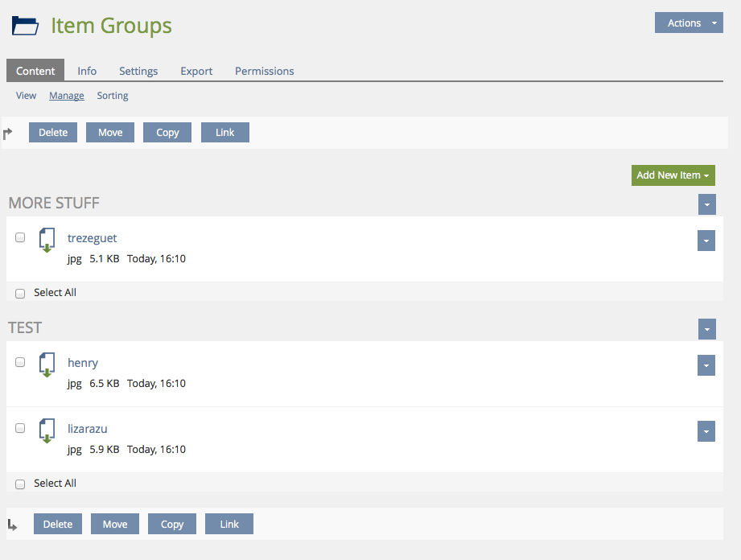Open the TEST group dropdown arrow
This screenshot has height=560, width=741.
706,329
